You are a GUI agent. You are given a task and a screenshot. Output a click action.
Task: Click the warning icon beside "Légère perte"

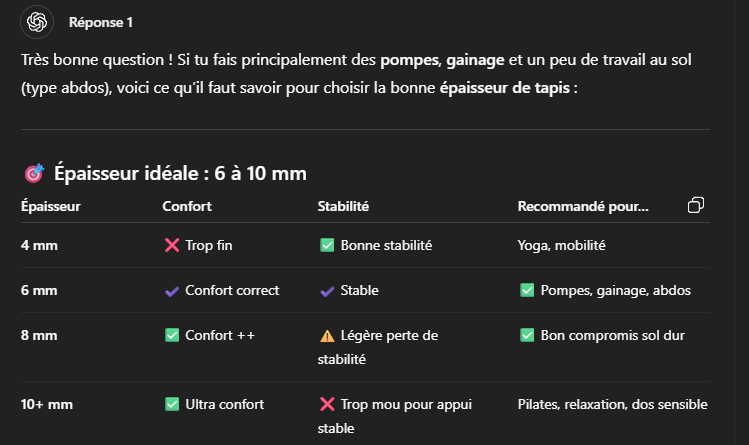pyautogui.click(x=326, y=336)
